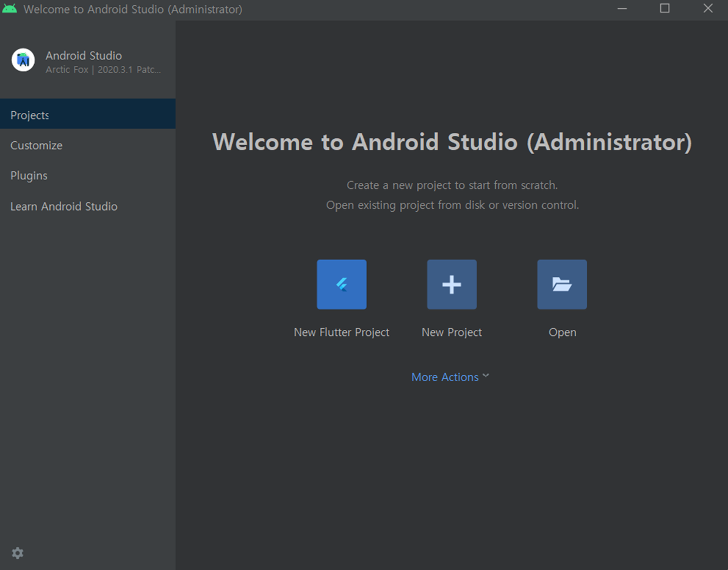This screenshot has height=570, width=728.
Task: Click the Open folder icon
Action: click(562, 285)
